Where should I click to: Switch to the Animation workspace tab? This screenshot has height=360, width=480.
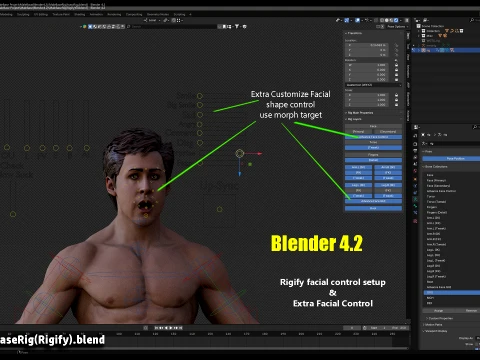pyautogui.click(x=96, y=14)
